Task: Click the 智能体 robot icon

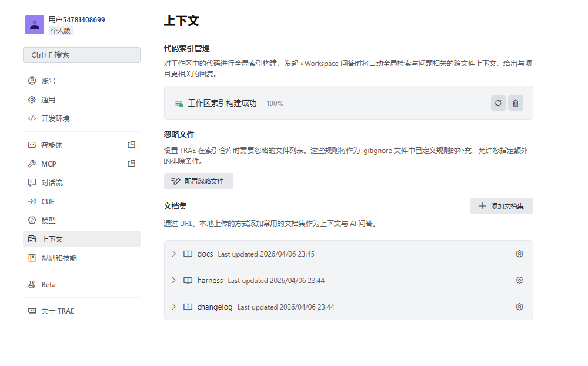Action: (32, 145)
